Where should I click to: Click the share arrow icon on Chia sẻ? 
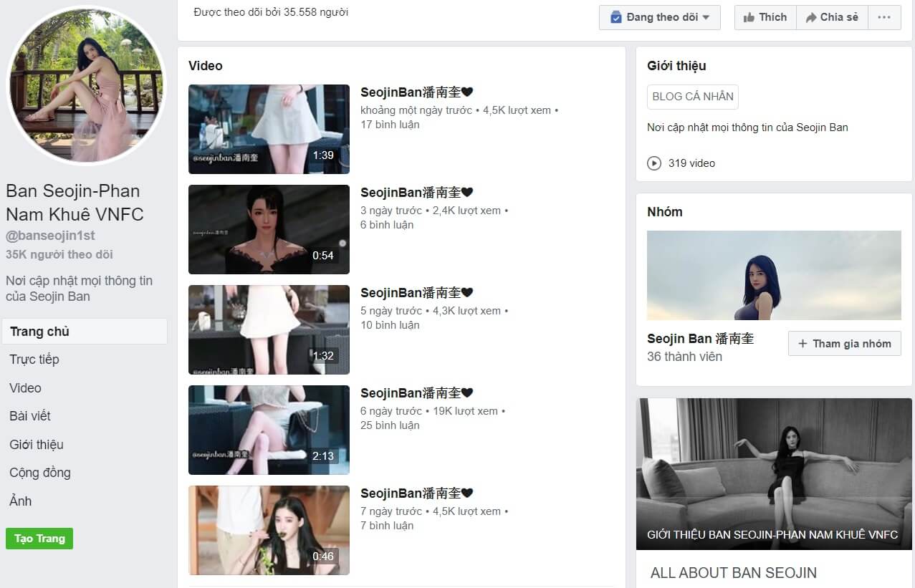pyautogui.click(x=813, y=17)
